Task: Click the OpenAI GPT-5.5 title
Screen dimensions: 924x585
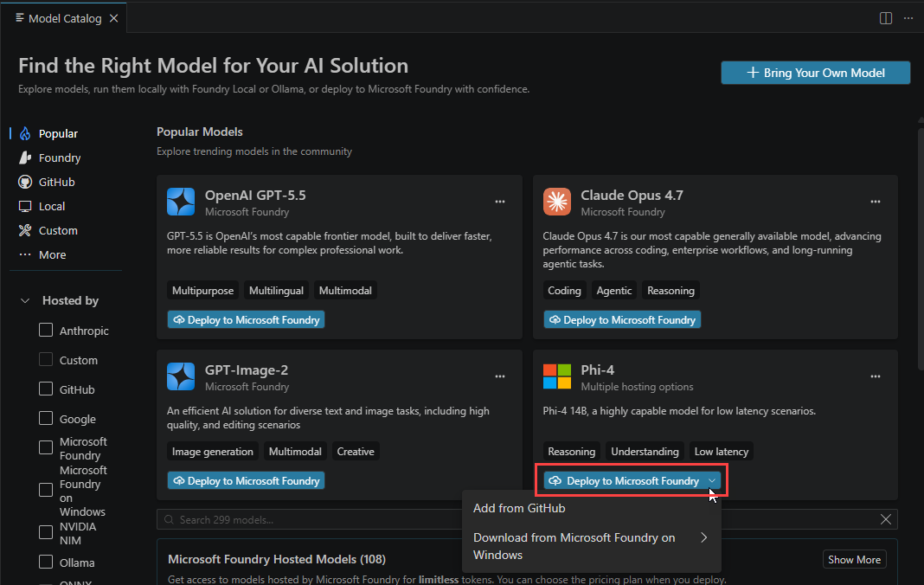Action: click(255, 196)
